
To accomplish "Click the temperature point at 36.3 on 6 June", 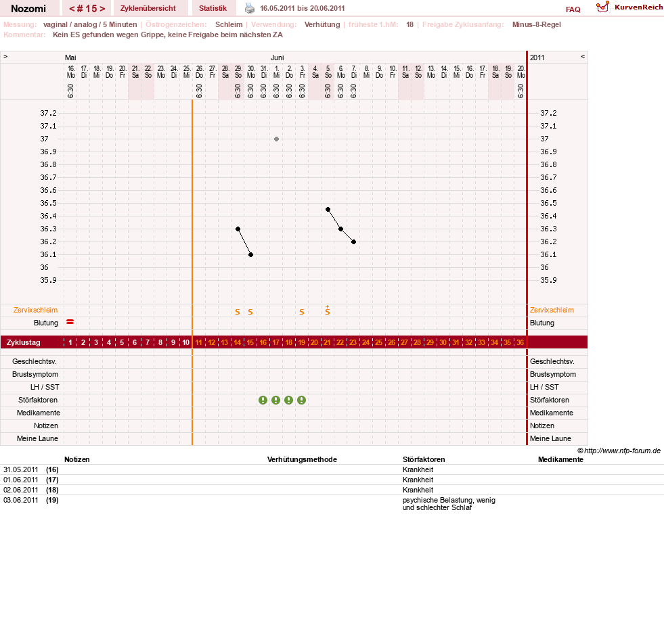I will (340, 229).
